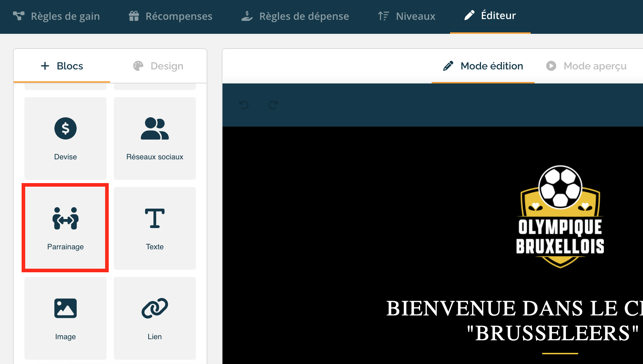Add the Image block
The height and width of the screenshot is (364, 643).
(x=66, y=318)
